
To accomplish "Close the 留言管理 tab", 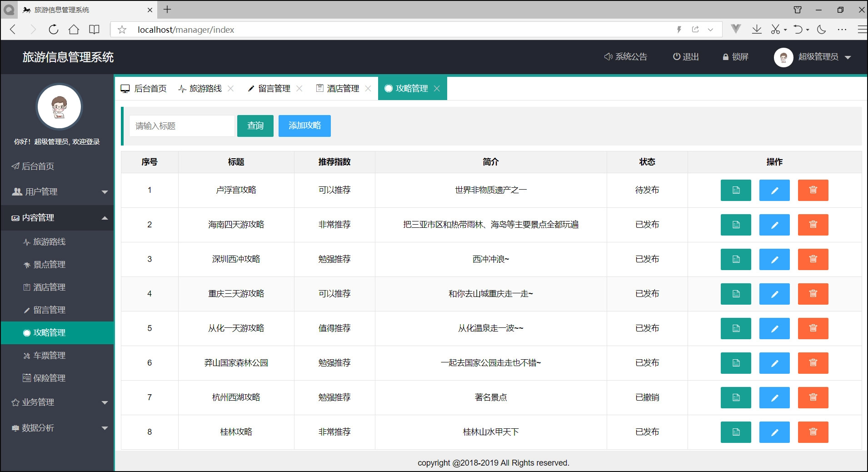I will tap(299, 89).
